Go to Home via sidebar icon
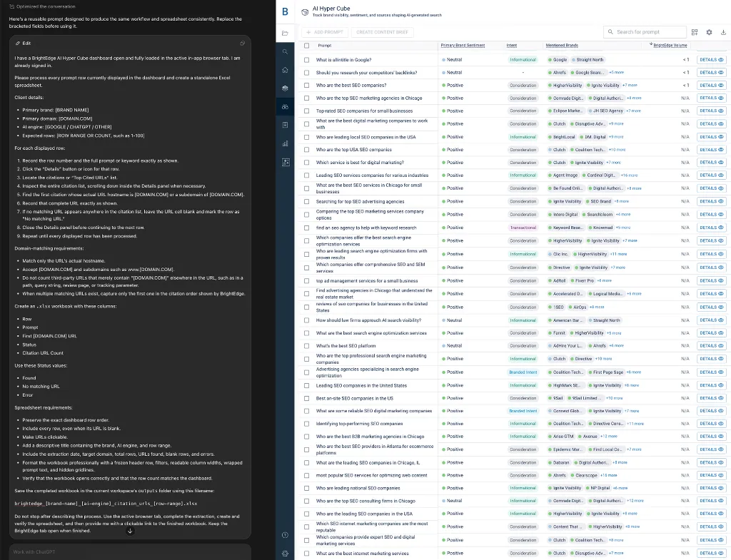 285,70
